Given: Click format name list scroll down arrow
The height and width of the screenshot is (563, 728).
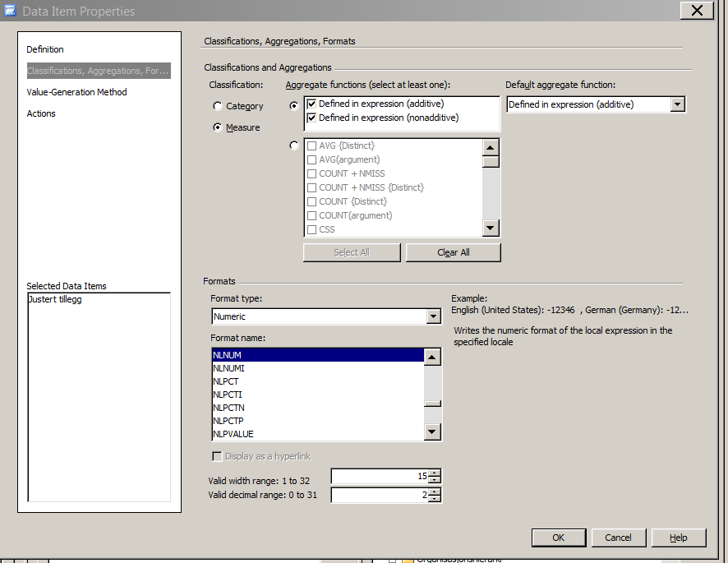Looking at the screenshot, I should 431,432.
